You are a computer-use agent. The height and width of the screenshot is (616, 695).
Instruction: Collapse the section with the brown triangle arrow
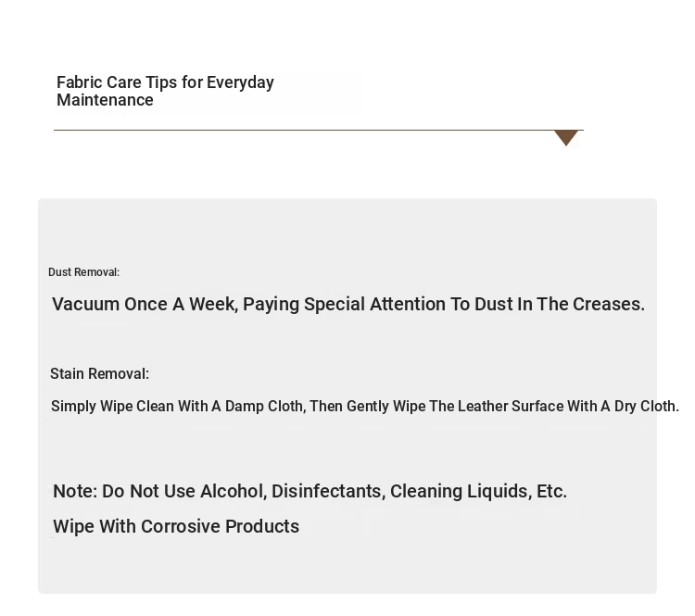point(566,138)
